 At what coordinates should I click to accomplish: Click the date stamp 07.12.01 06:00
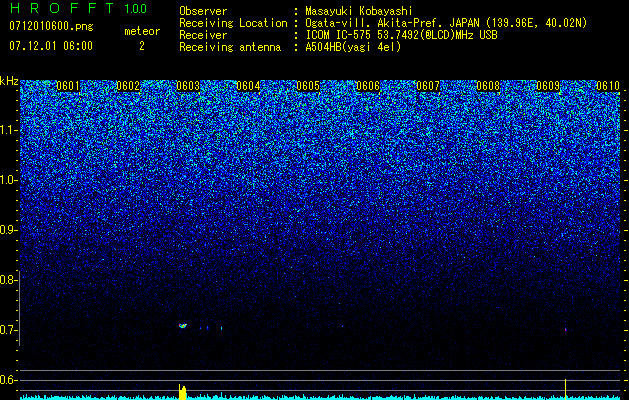coord(51,46)
